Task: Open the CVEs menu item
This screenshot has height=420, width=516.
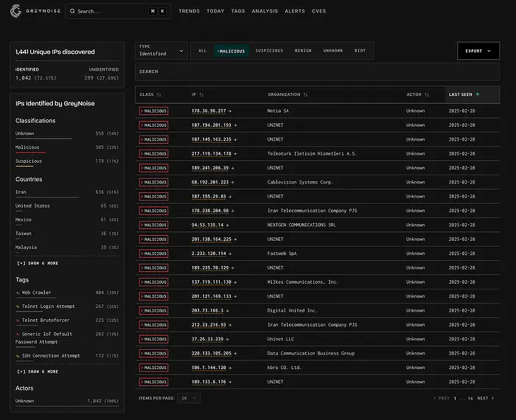Action: click(x=318, y=12)
